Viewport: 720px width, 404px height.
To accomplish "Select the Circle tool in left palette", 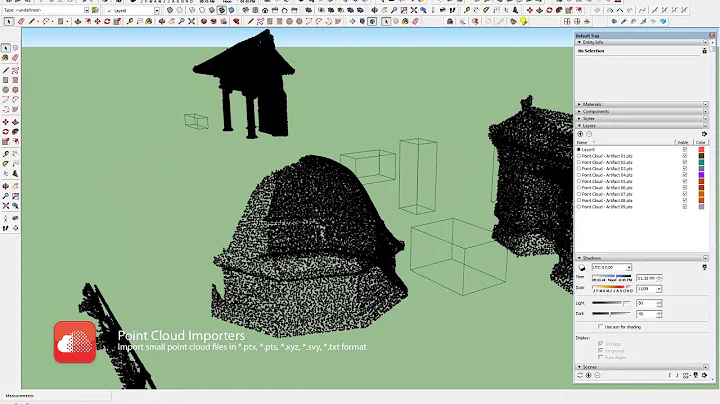I will click(6, 90).
